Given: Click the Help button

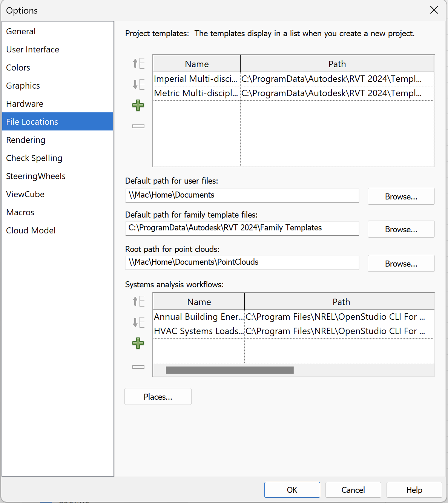Looking at the screenshot, I should click(414, 489).
